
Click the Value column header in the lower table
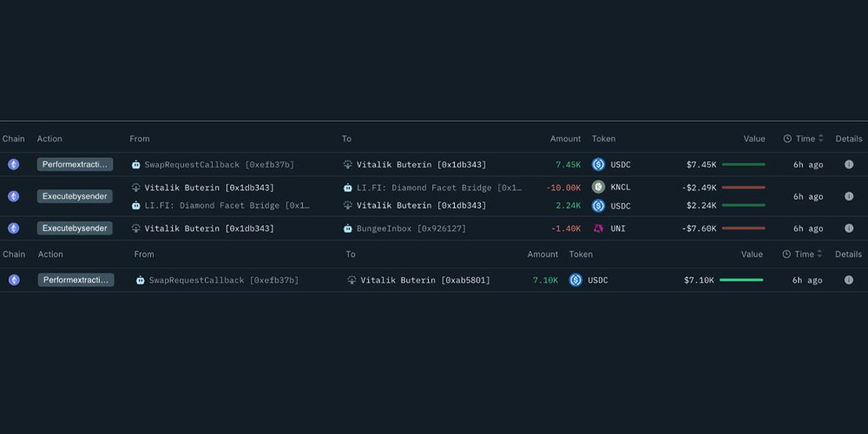click(x=752, y=254)
